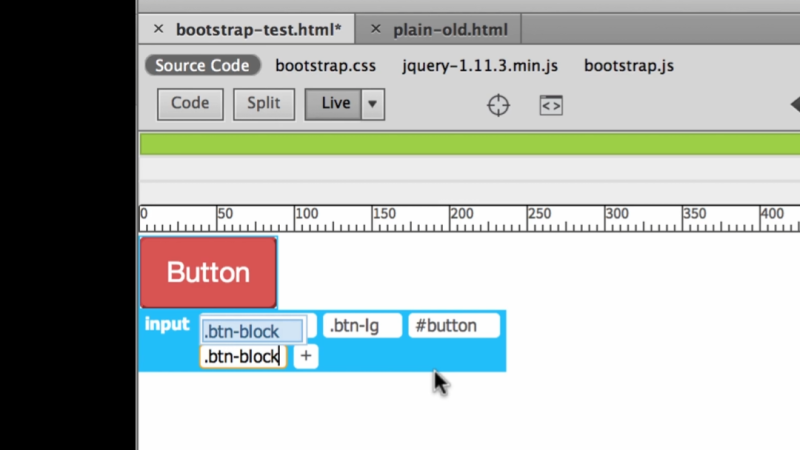800x450 pixels.
Task: Click the Live Code brackets icon
Action: 551,105
